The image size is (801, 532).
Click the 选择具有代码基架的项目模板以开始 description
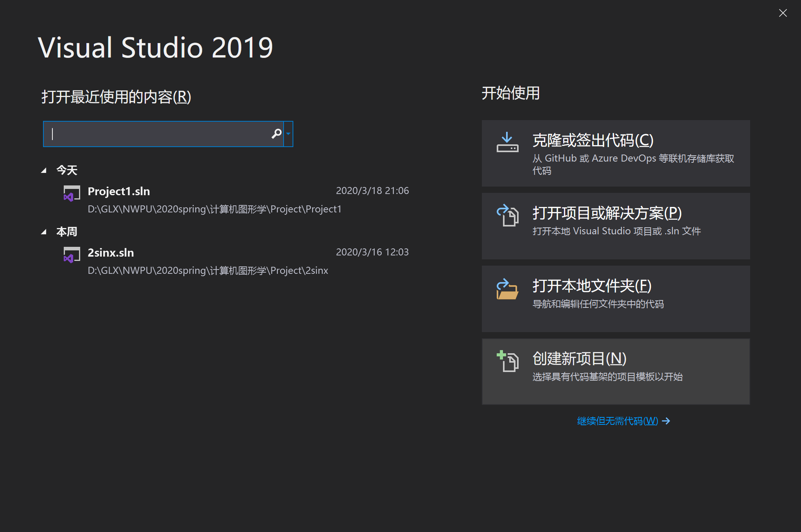pos(607,377)
